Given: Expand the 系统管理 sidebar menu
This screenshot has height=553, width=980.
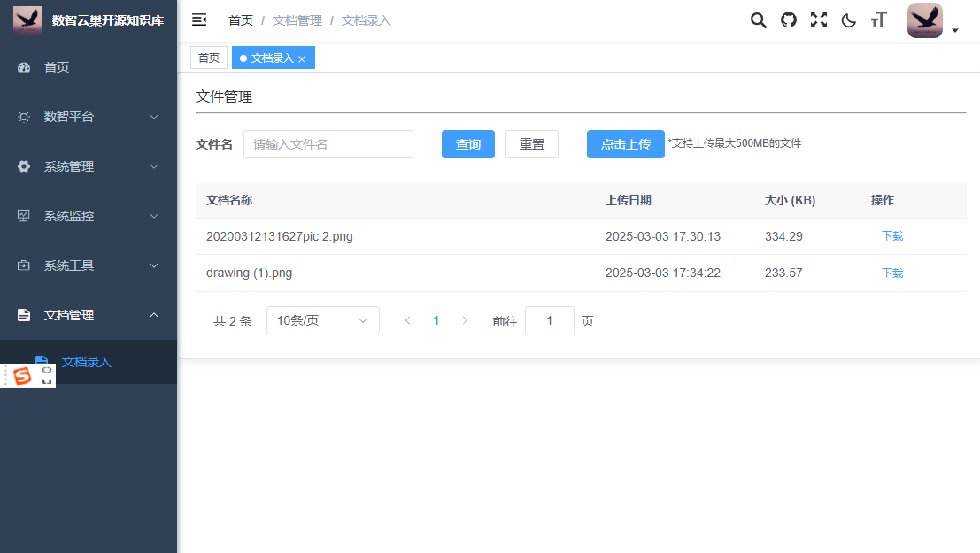Looking at the screenshot, I should click(x=89, y=166).
